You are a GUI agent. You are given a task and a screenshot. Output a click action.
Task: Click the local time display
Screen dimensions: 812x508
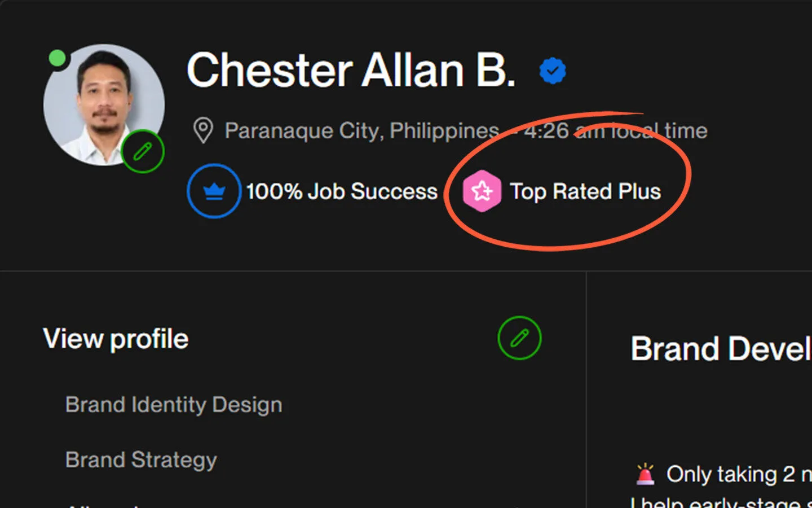[x=615, y=130]
